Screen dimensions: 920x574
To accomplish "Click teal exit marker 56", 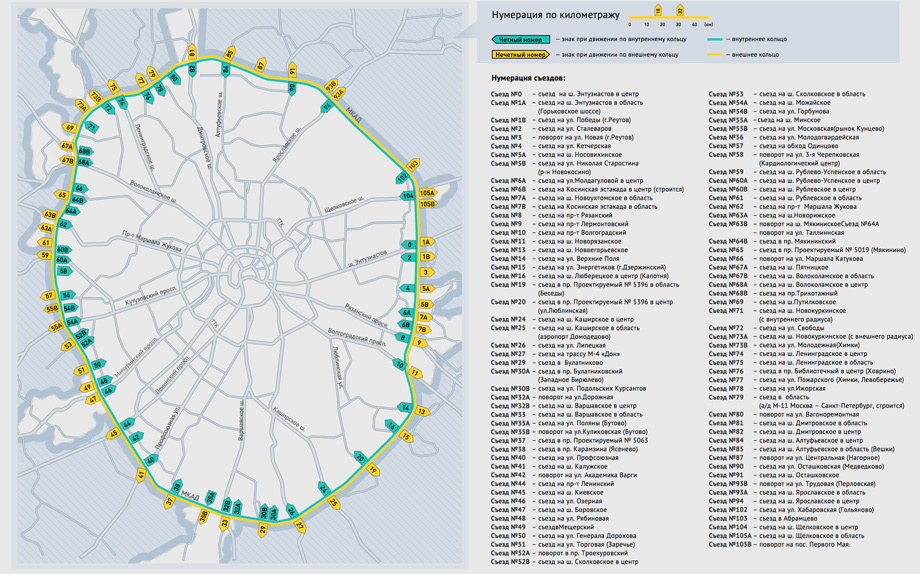I will tap(67, 295).
